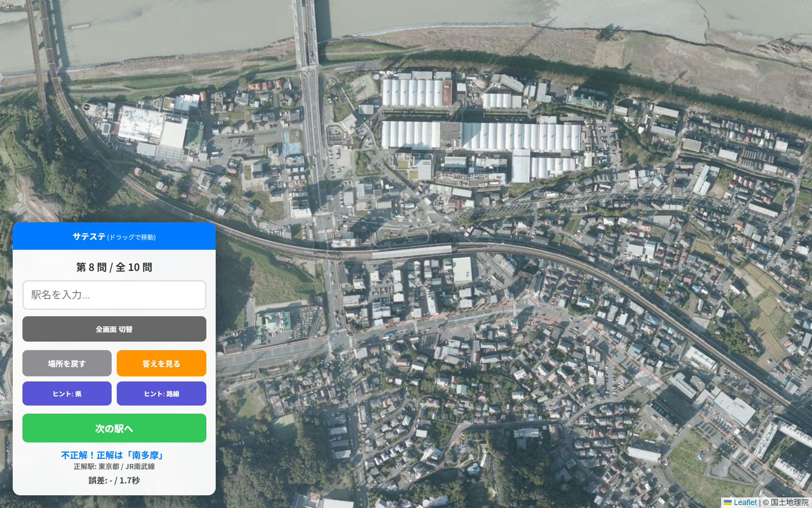
Task: Reset map position with 場所を戻す
Action: 67,363
